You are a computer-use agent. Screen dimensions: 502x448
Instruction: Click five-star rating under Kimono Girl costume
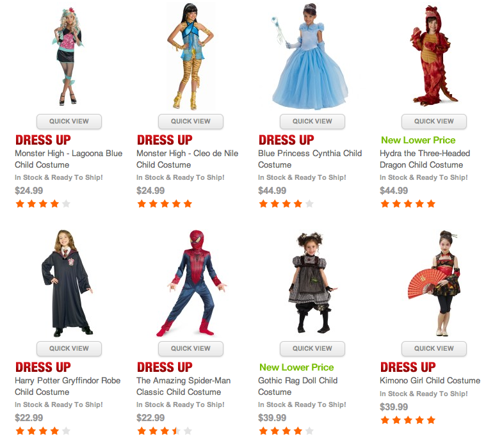408,420
